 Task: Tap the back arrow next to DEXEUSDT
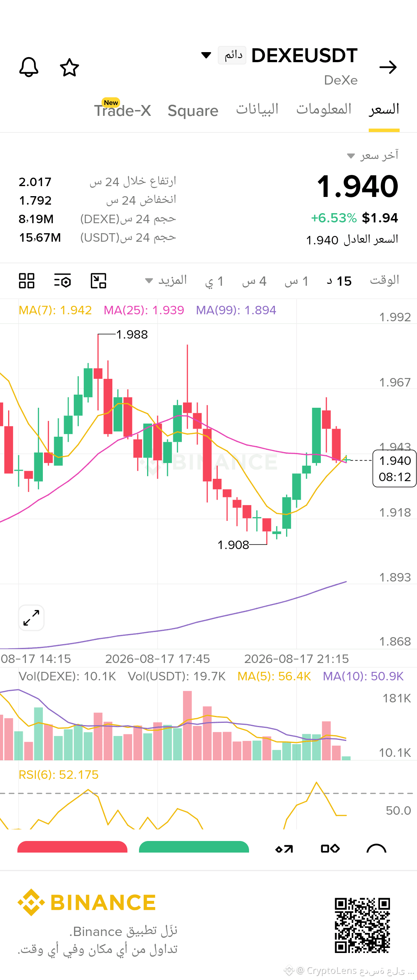click(x=388, y=67)
